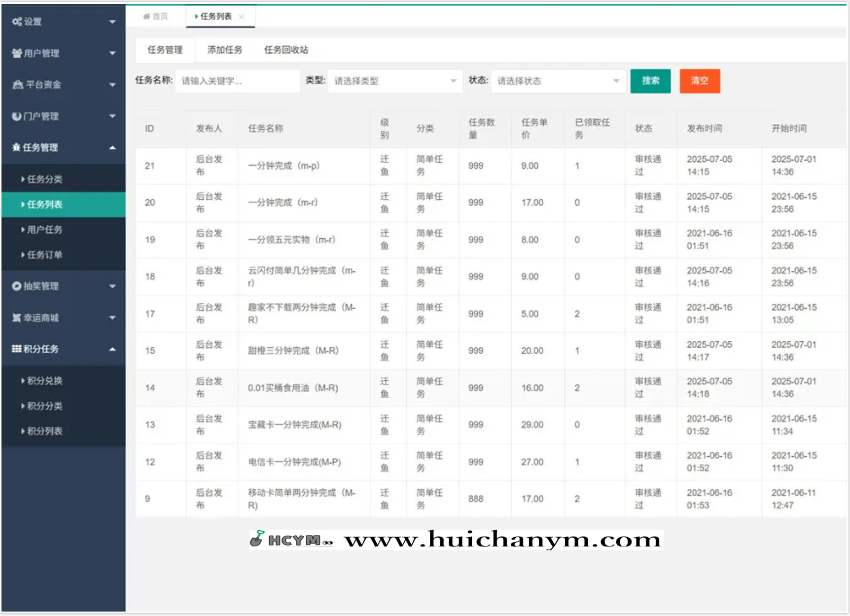This screenshot has height=616, width=850.
Task: Open 任务订单 in sidebar
Action: (63, 254)
